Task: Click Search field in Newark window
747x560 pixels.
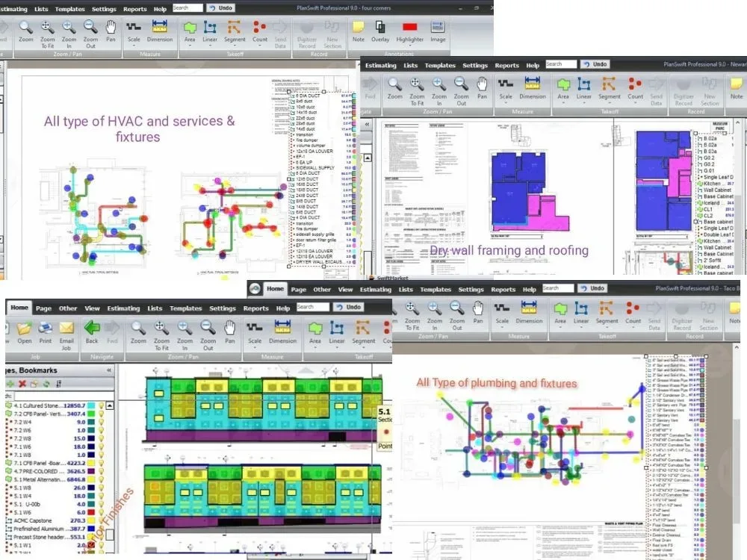Action: coord(561,64)
